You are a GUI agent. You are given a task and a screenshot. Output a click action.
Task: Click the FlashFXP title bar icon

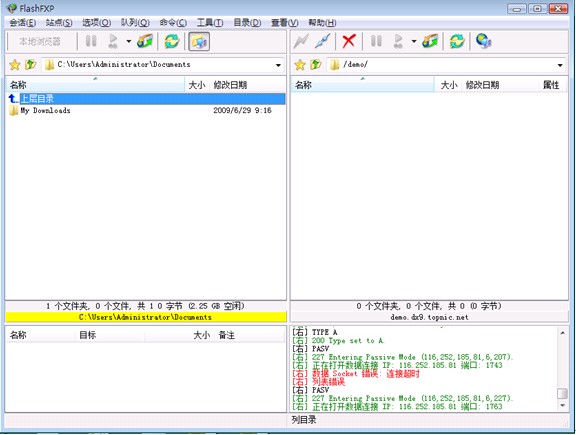(x=11, y=8)
